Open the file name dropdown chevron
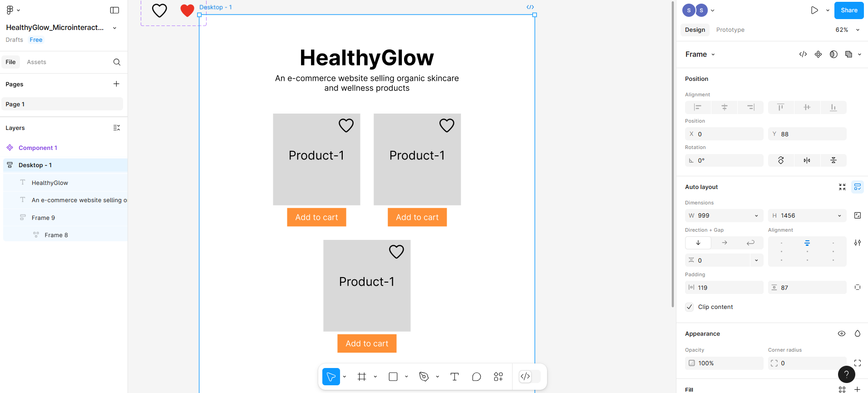 click(115, 28)
